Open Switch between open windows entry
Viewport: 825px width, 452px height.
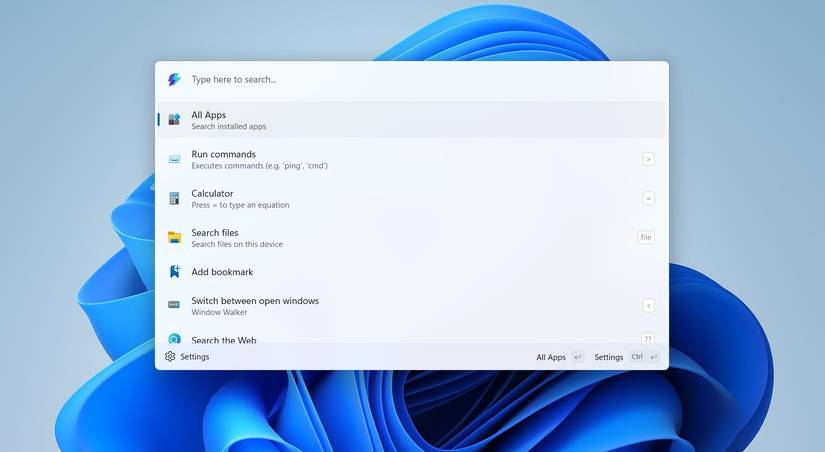tap(411, 306)
